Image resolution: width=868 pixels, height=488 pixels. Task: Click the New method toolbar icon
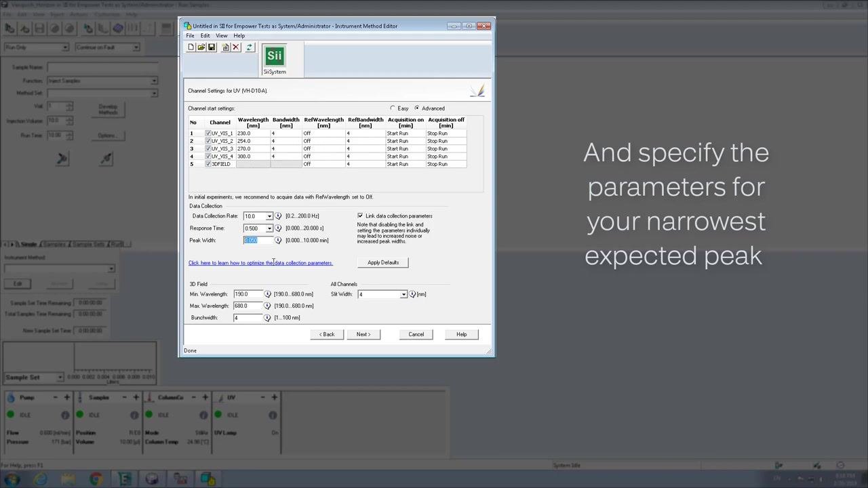coord(191,47)
